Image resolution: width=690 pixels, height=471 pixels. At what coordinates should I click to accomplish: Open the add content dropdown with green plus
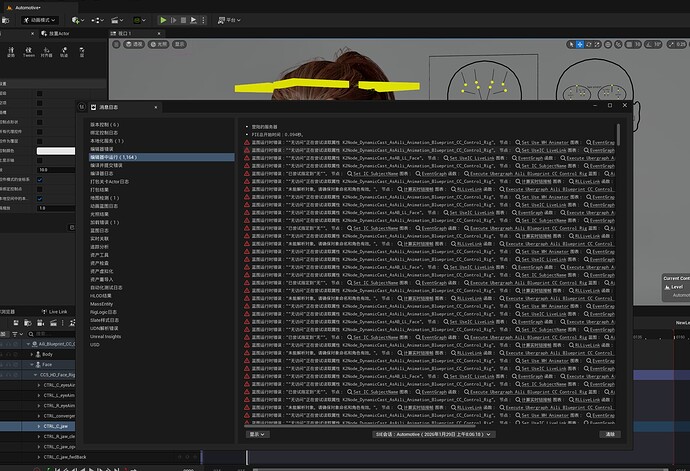click(78, 20)
